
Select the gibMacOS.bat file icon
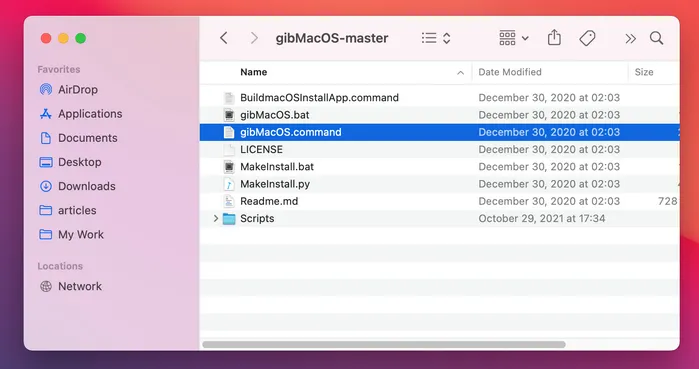[x=229, y=115]
